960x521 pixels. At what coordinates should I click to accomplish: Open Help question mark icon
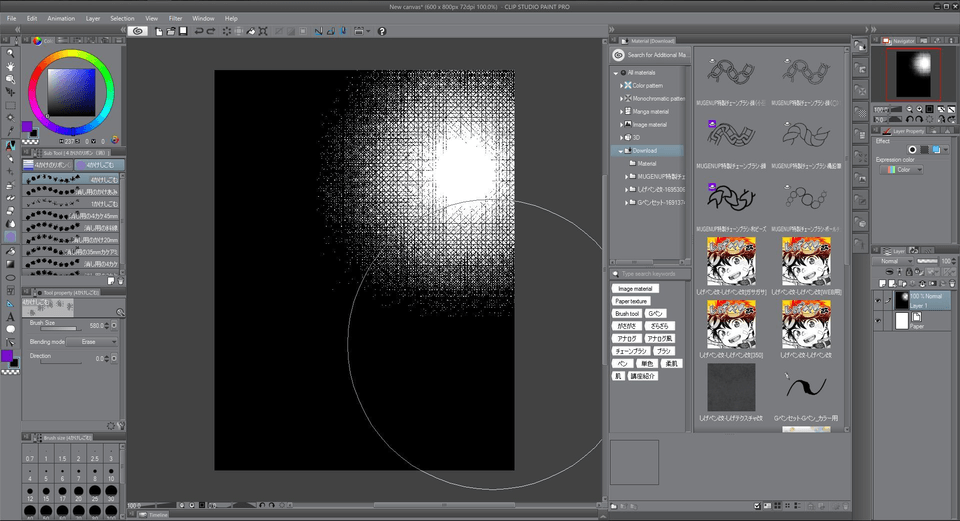382,31
